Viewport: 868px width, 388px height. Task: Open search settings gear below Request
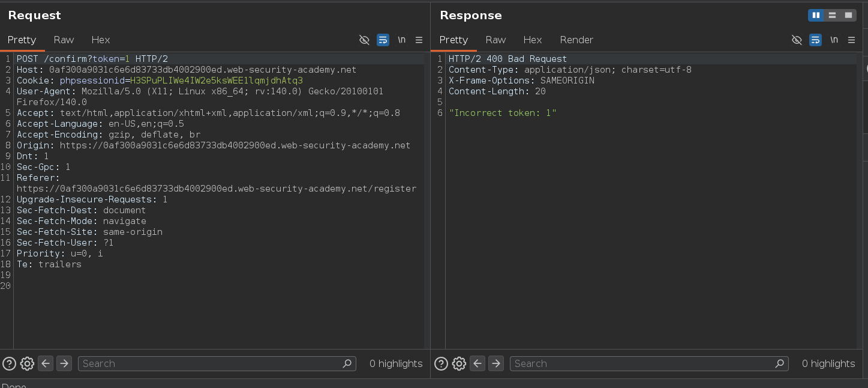click(x=27, y=363)
